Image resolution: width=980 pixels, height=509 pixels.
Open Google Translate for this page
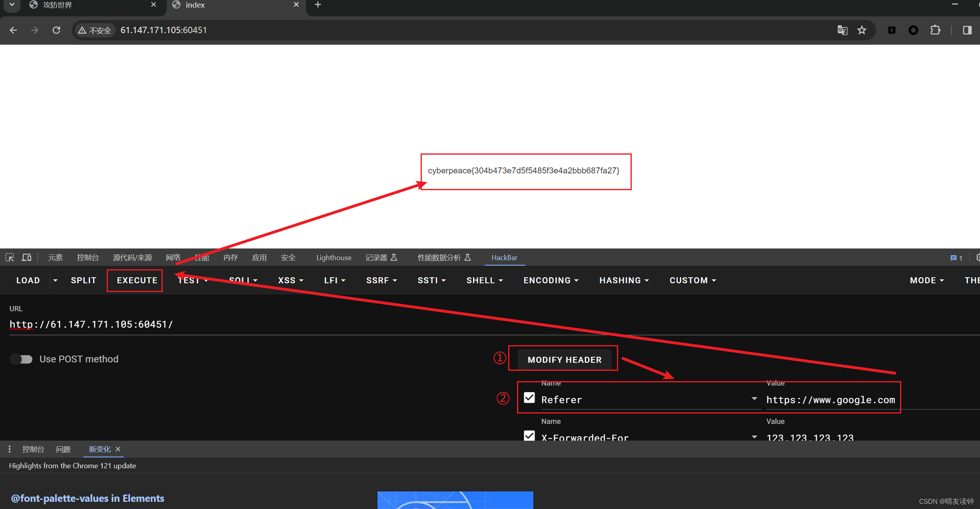pyautogui.click(x=842, y=30)
